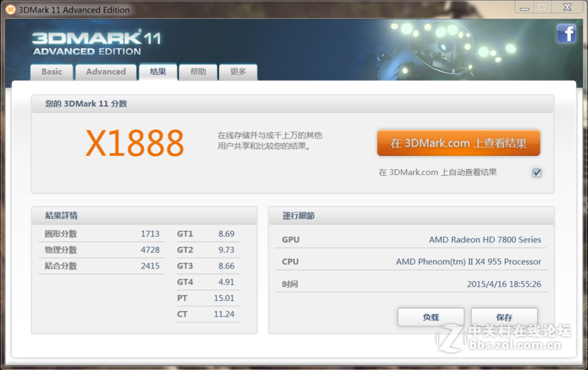The height and width of the screenshot is (370, 588).
Task: Click the CT label
Action: point(182,314)
